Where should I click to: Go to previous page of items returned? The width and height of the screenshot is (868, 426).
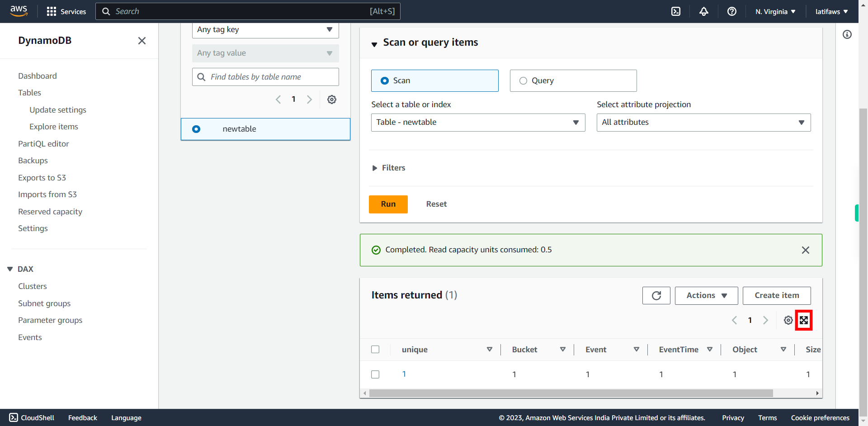(x=734, y=320)
